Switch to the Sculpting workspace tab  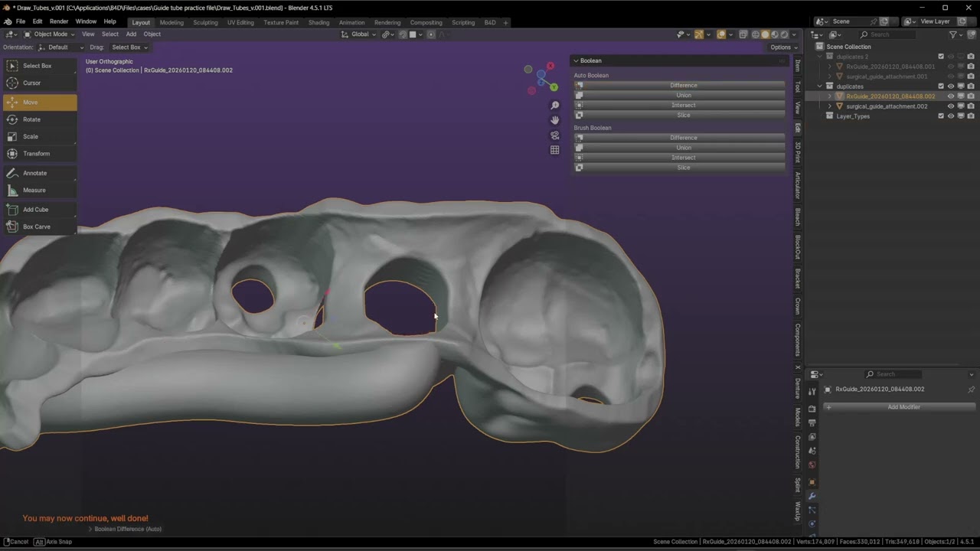(205, 22)
